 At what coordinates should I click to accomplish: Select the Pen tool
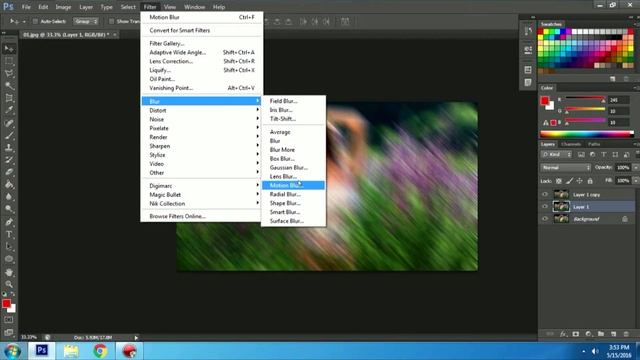(x=9, y=222)
